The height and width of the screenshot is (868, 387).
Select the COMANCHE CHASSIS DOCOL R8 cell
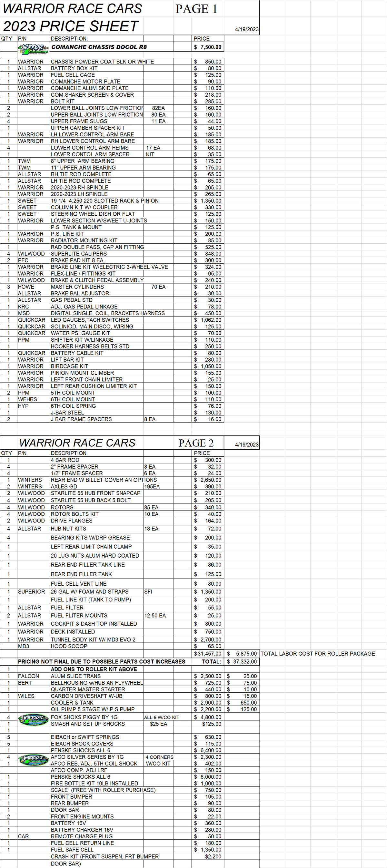click(x=99, y=47)
